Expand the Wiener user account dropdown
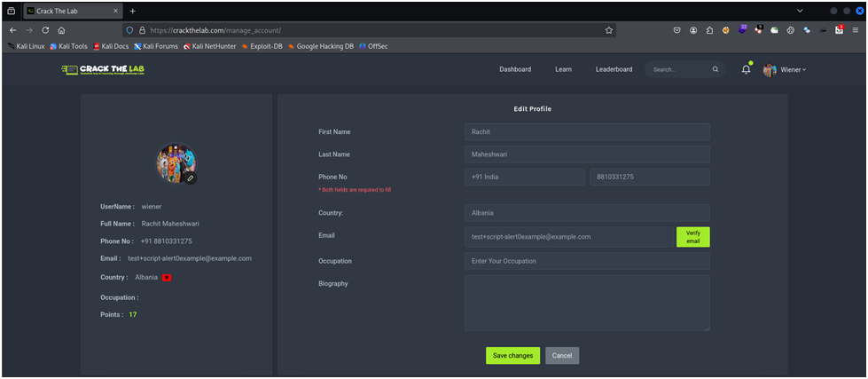The image size is (868, 379). (786, 69)
